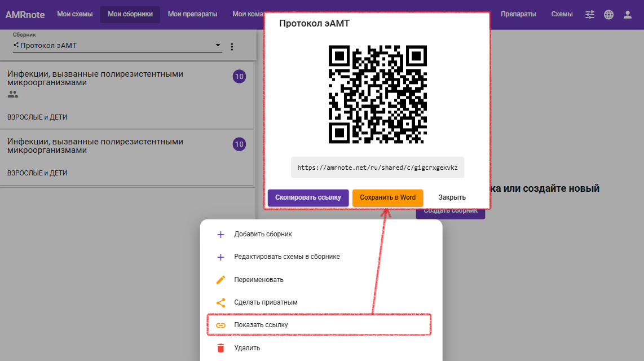This screenshot has height=361, width=644.
Task: Choose Показать ссылку from the menu
Action: (x=319, y=325)
